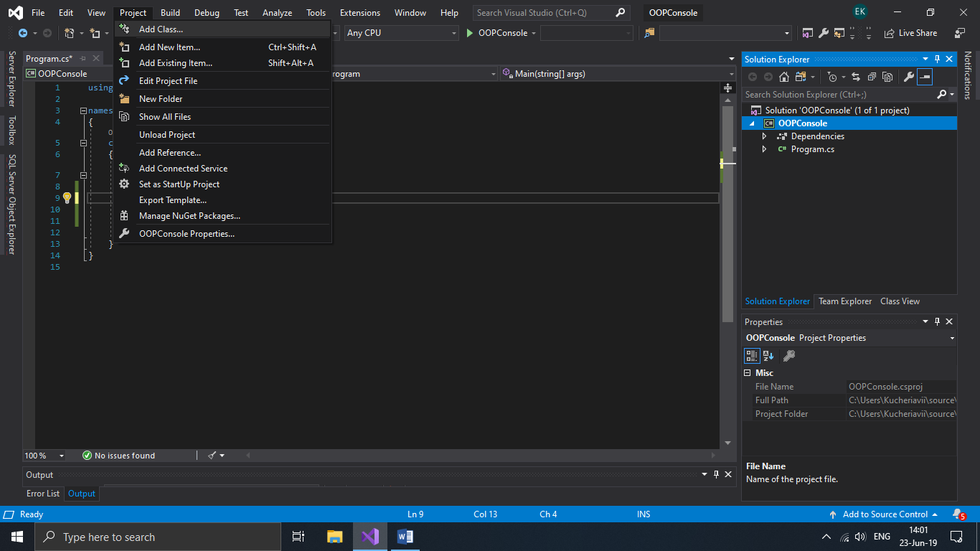980x551 pixels.
Task: Open Project Properties object dropdown
Action: pyautogui.click(x=952, y=338)
